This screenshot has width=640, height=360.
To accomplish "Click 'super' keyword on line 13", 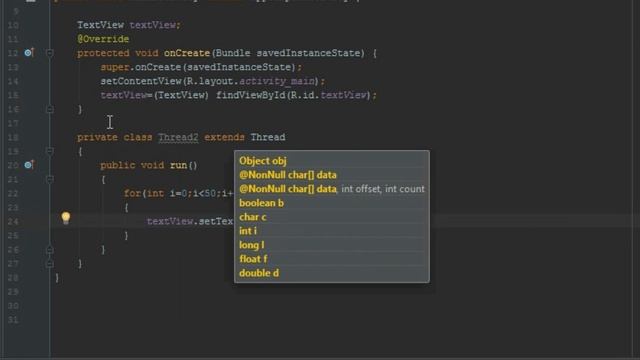I will tap(115, 67).
